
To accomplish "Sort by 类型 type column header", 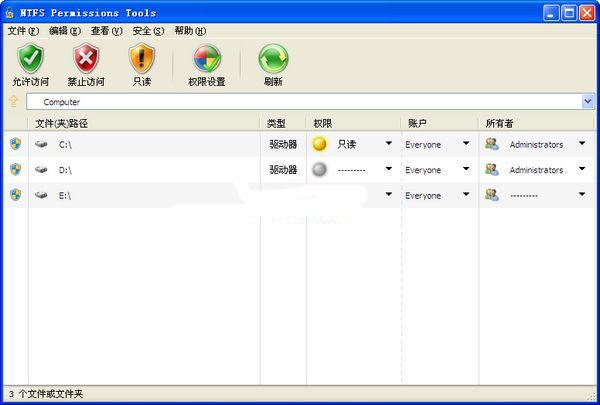I will pyautogui.click(x=283, y=123).
